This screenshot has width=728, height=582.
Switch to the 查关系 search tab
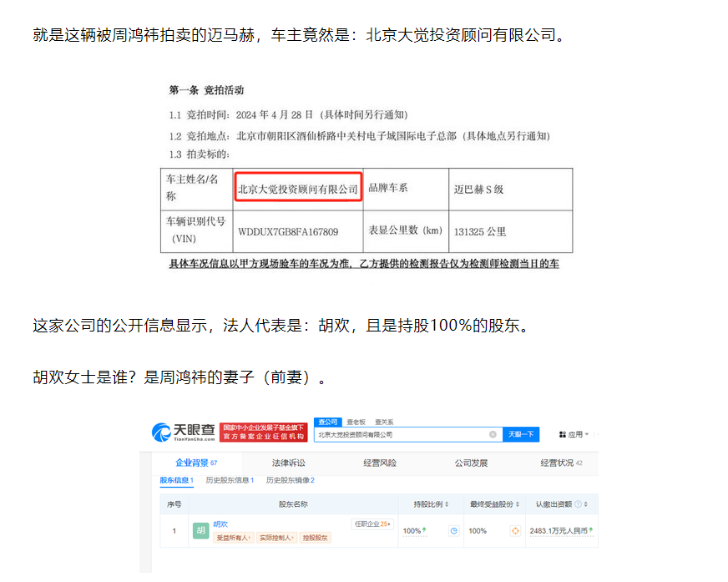pyautogui.click(x=384, y=422)
